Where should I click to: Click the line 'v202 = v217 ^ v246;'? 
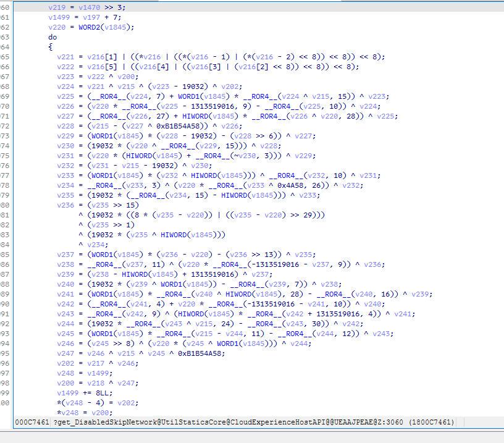98,363
